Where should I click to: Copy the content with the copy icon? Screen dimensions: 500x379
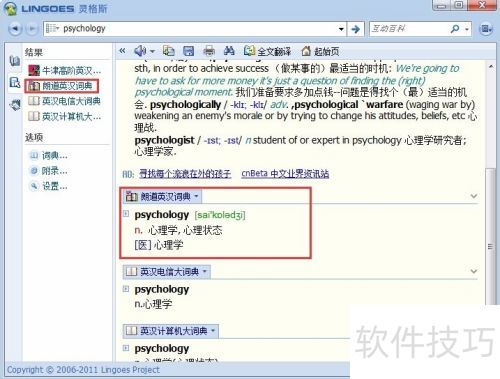coord(169,51)
